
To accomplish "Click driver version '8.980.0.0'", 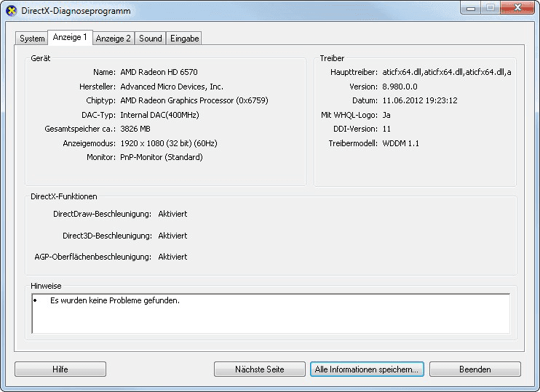I will pyautogui.click(x=400, y=87).
